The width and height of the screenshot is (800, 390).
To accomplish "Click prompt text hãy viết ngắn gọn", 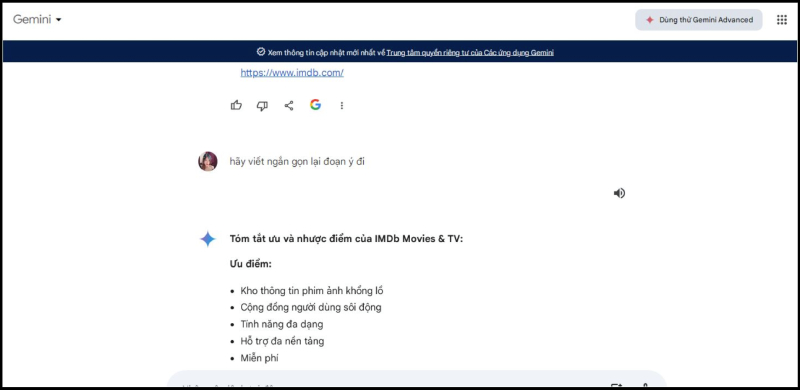I will (x=297, y=162).
